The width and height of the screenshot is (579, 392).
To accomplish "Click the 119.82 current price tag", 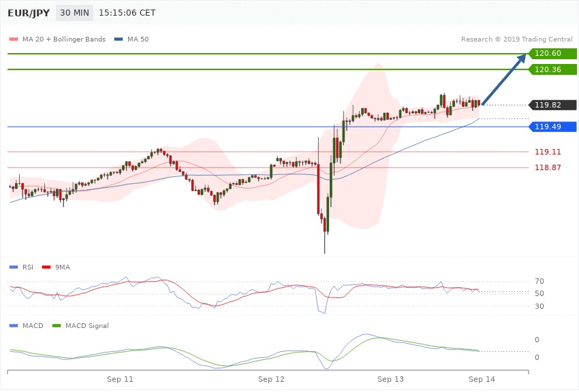I will click(x=553, y=105).
